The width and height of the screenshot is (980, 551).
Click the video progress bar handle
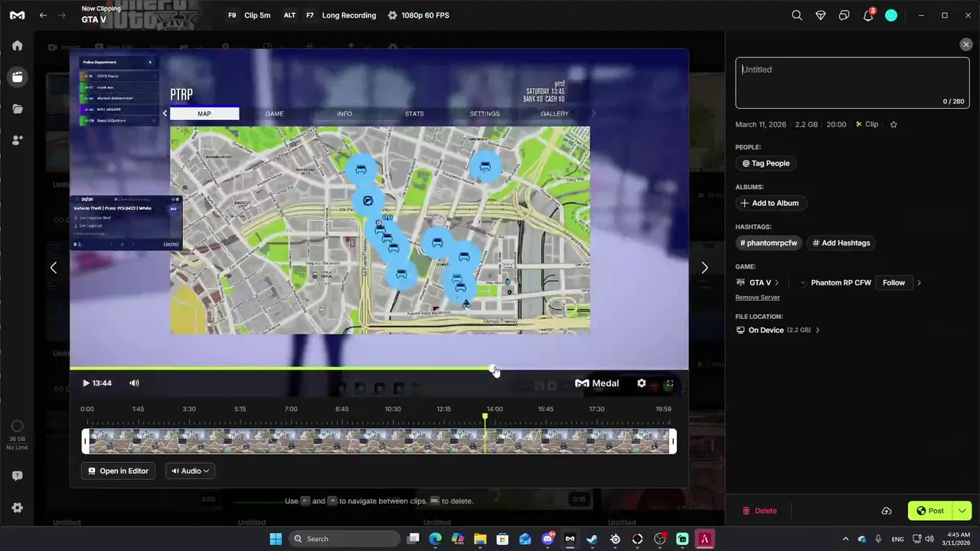492,368
